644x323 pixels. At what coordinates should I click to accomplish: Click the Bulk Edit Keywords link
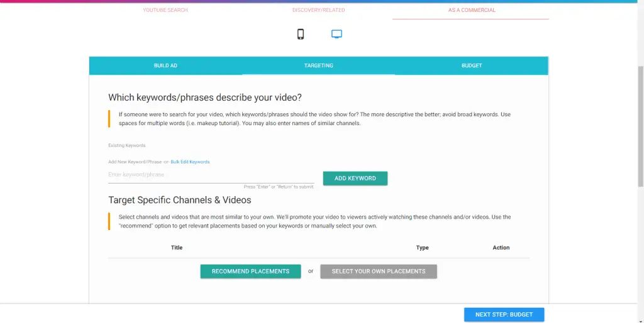coord(190,162)
